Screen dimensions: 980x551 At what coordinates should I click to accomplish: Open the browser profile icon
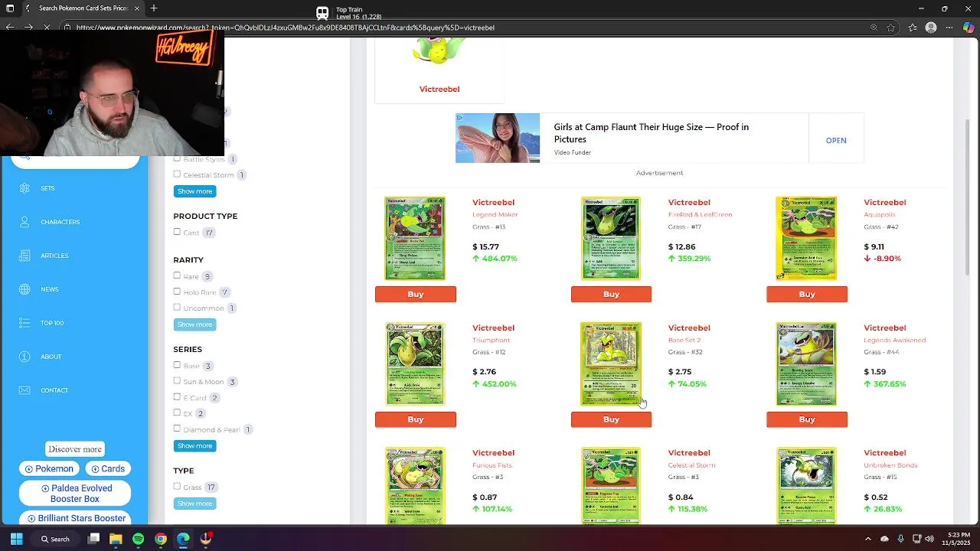[x=931, y=28]
